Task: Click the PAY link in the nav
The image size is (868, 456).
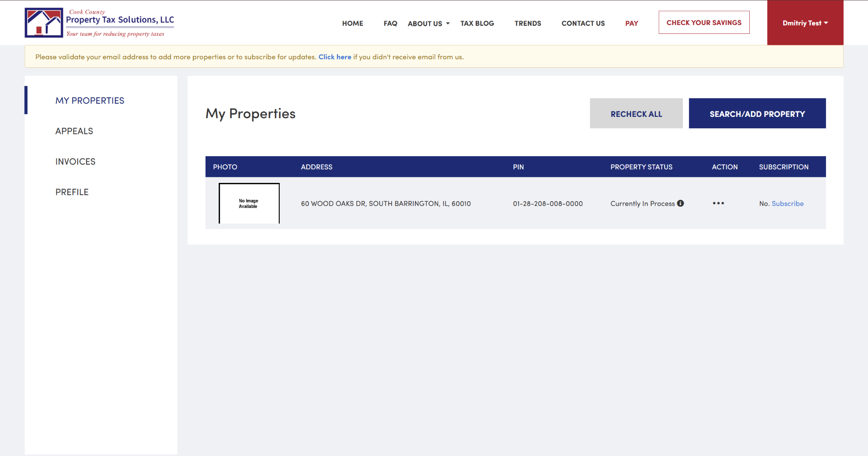Action: click(x=632, y=23)
